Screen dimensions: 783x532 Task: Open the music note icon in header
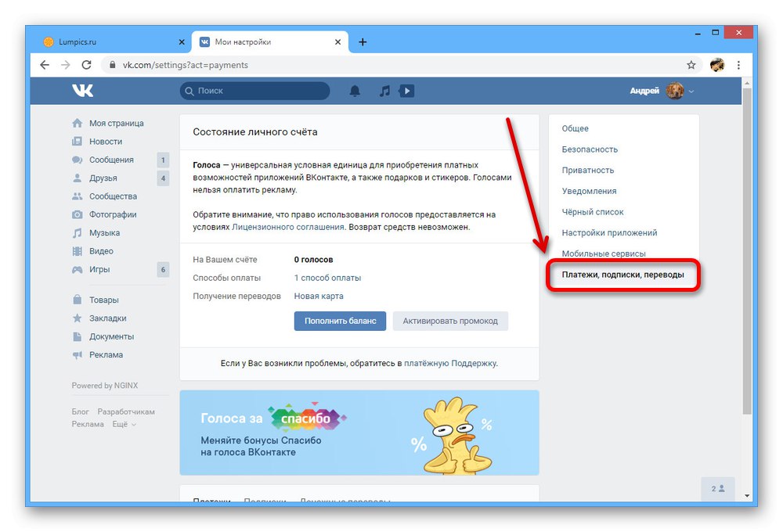tap(384, 91)
